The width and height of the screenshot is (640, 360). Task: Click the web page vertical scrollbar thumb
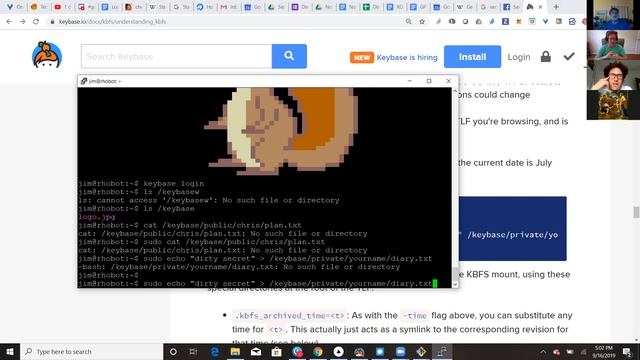click(636, 212)
